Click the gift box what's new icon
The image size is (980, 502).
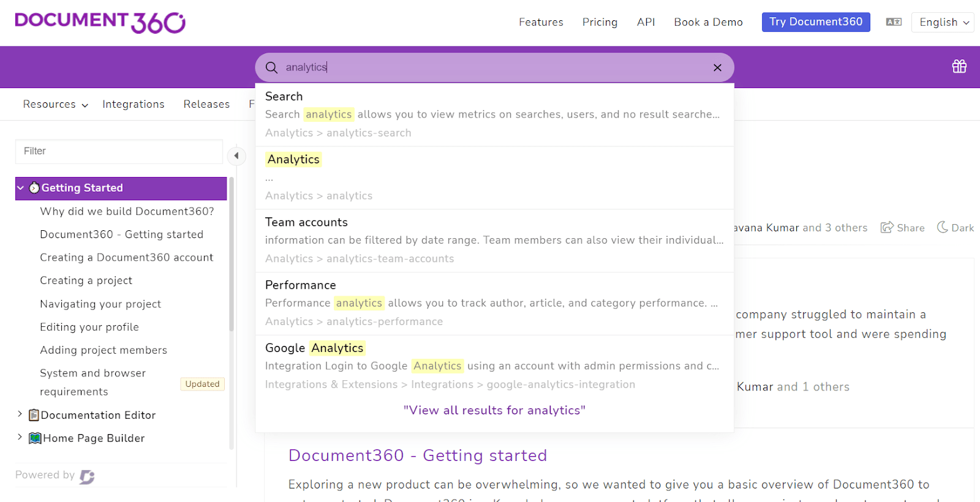959,67
